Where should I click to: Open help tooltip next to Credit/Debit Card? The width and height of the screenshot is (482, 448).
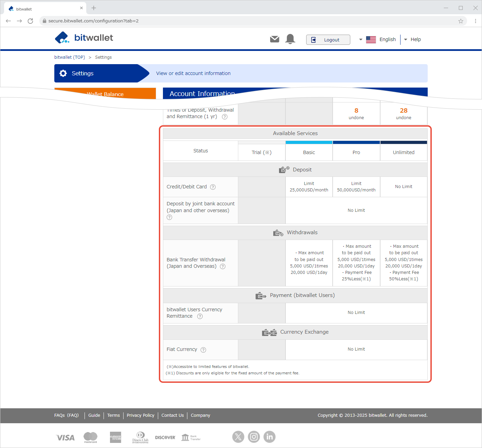(x=213, y=187)
